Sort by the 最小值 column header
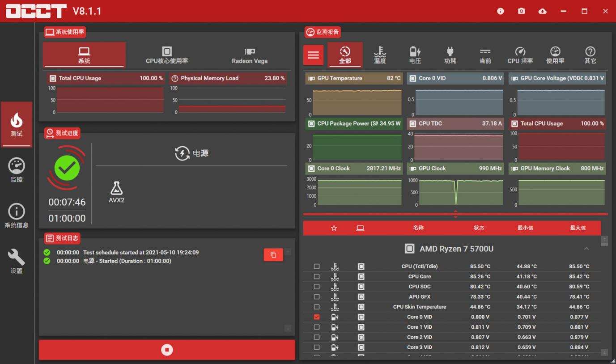Screen dimensions: 616x364 point(525,228)
